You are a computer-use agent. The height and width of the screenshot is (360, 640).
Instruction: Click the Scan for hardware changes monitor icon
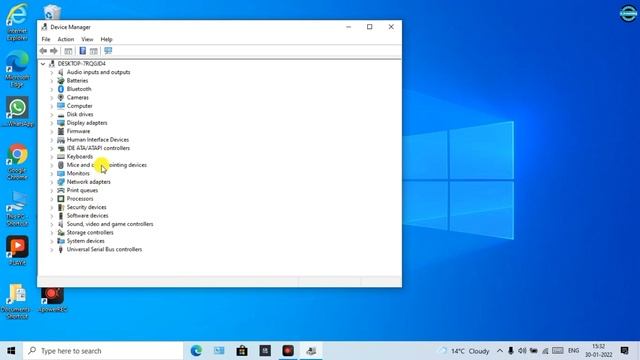pos(108,51)
